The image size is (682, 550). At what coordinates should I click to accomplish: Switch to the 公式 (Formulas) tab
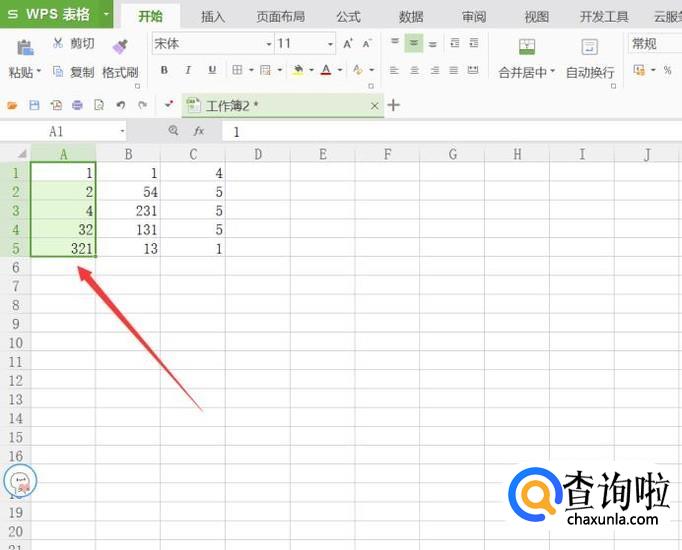348,17
